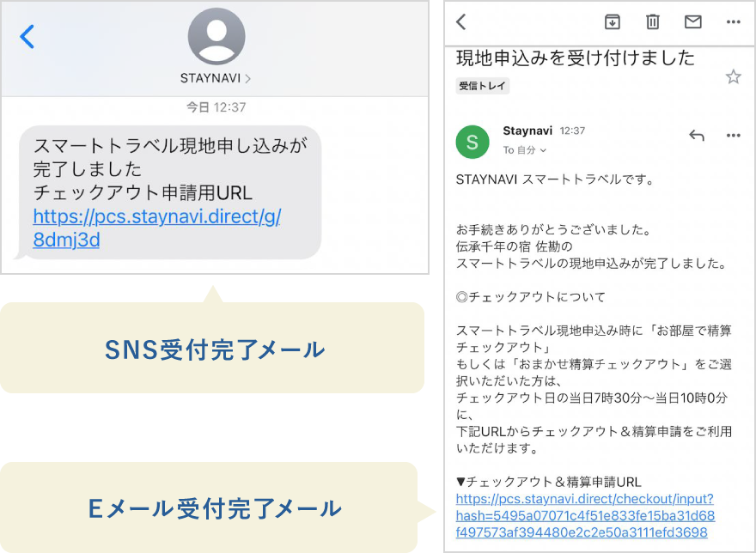Star the 現地申込みを受け付けました email
Screen dimensions: 756x553
(x=734, y=76)
